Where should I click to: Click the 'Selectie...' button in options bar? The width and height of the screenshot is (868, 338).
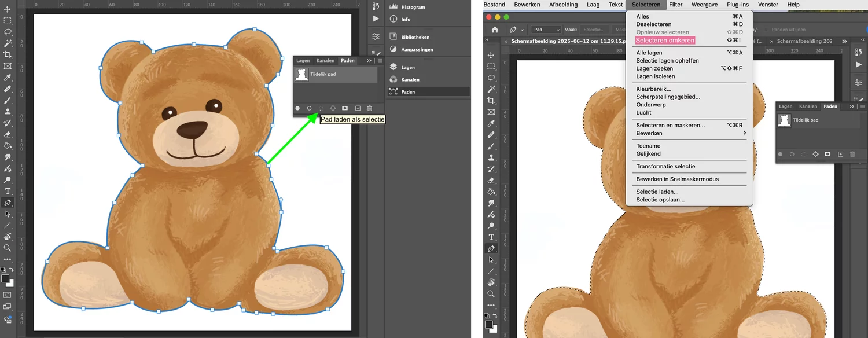click(x=594, y=30)
